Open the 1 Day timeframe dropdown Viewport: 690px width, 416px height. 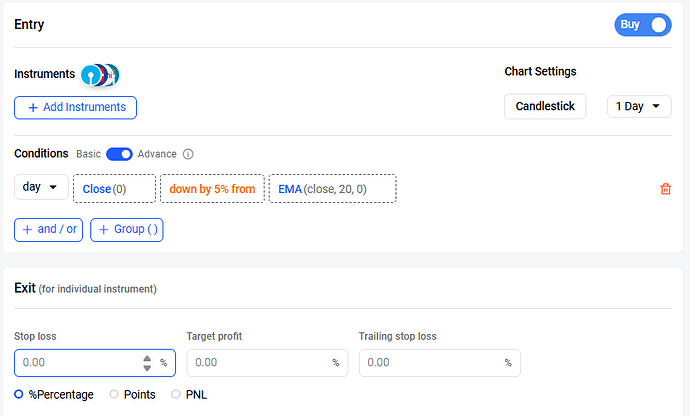click(639, 107)
